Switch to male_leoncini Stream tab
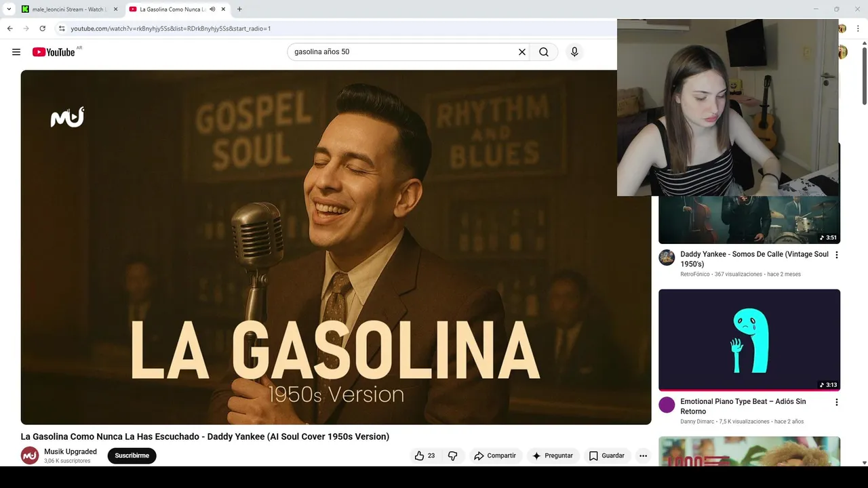Viewport: 868px width, 488px height. pos(68,9)
